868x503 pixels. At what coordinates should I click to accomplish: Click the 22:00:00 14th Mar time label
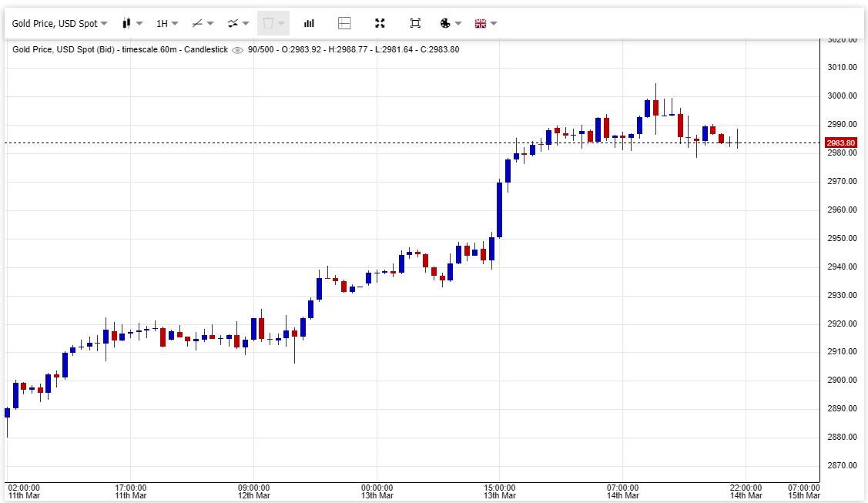pos(746,491)
